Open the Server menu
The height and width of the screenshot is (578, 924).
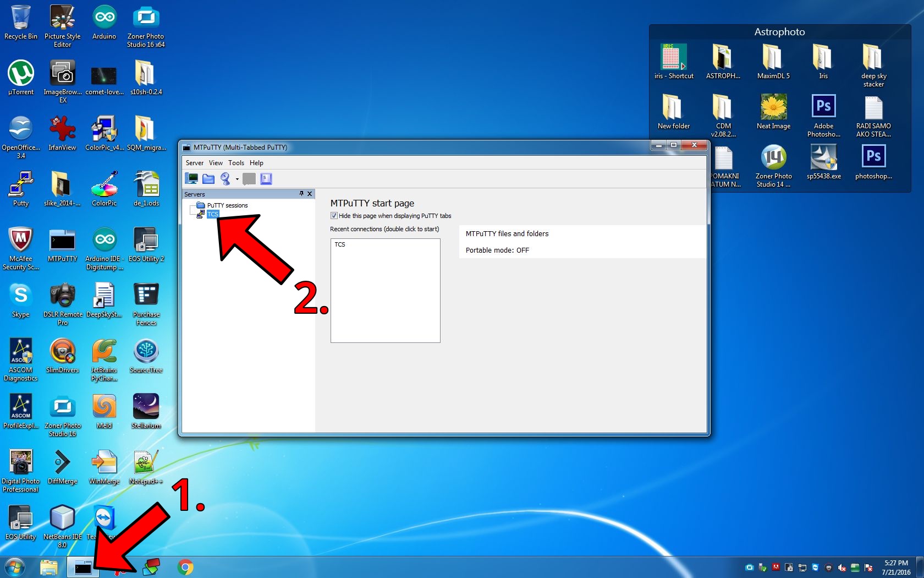click(194, 163)
